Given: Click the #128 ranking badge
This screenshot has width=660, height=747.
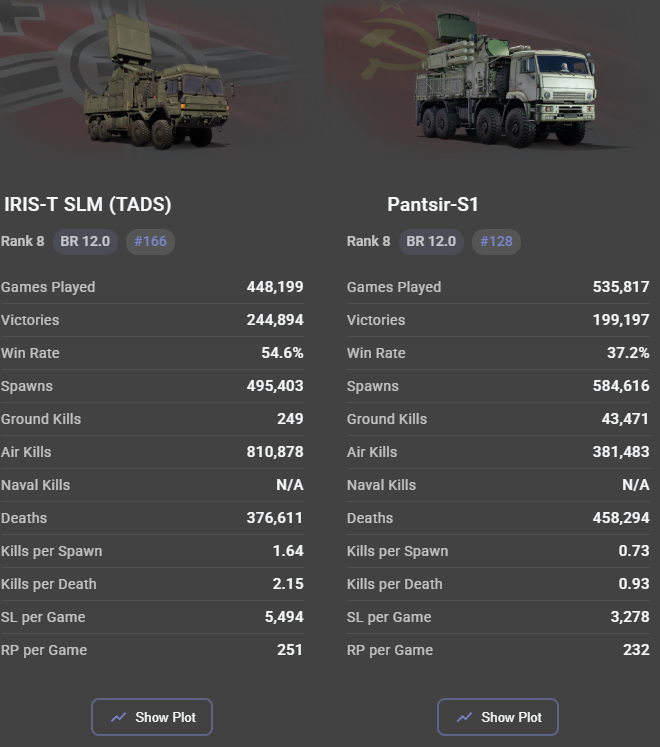Looking at the screenshot, I should click(x=496, y=241).
